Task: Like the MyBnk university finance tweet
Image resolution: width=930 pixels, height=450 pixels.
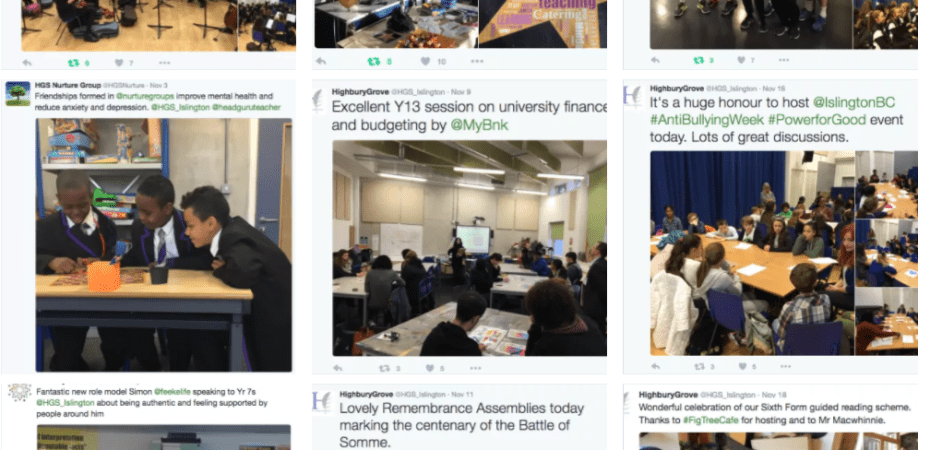Action: pyautogui.click(x=430, y=368)
